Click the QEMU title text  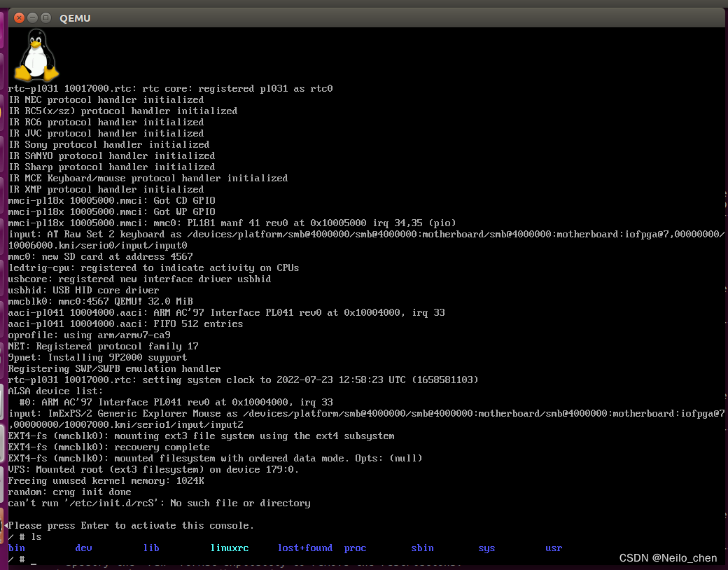click(x=75, y=18)
